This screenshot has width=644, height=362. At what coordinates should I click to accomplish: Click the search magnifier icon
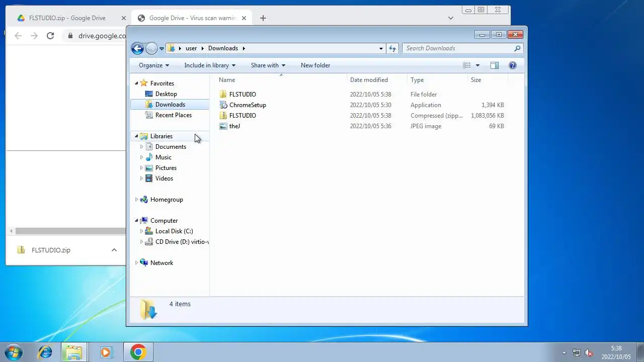click(517, 48)
